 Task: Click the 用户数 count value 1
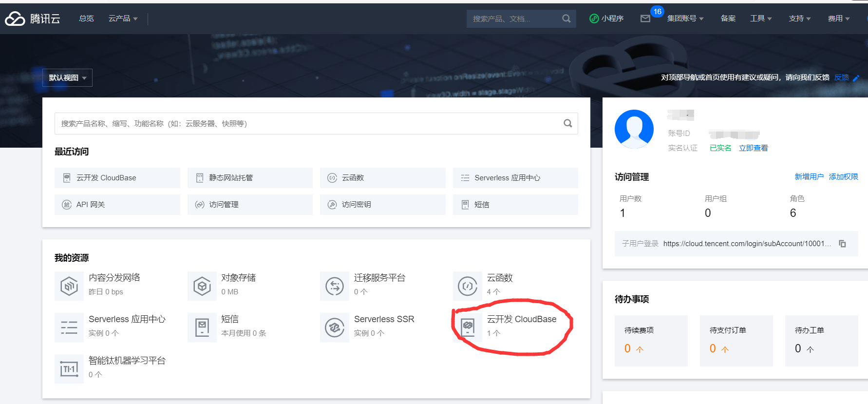[x=623, y=213]
